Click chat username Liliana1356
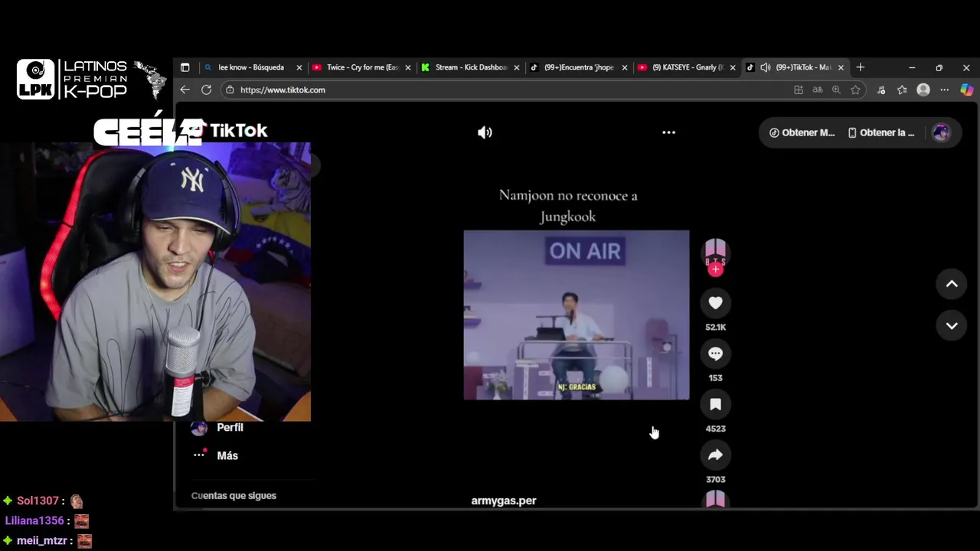Viewport: 980px width, 551px height. (34, 520)
